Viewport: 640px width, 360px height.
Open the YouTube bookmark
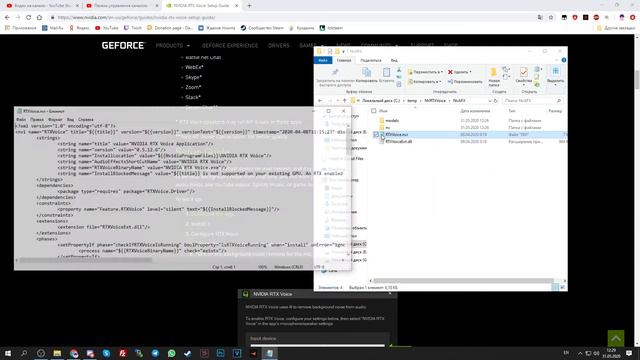(107, 28)
